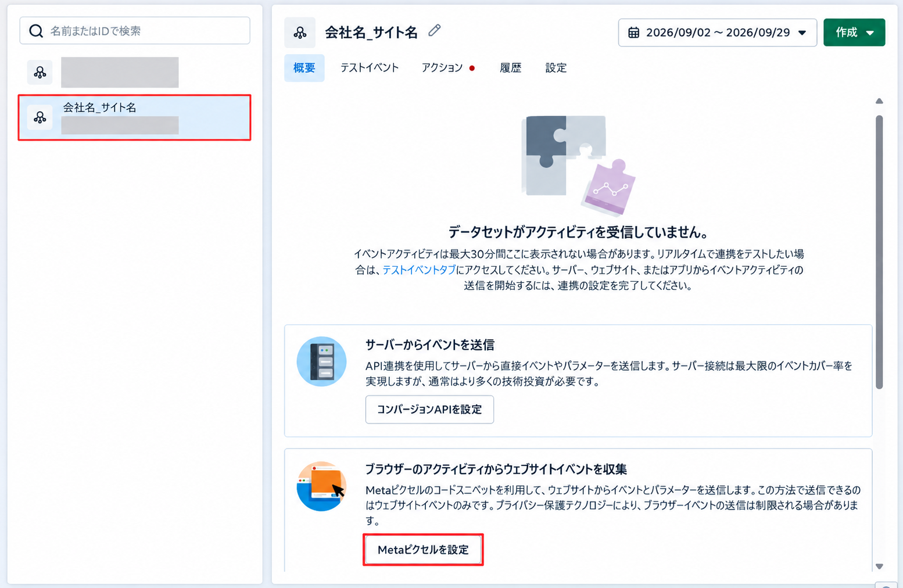Click the calendar icon in date range
The image size is (903, 588).
(634, 33)
